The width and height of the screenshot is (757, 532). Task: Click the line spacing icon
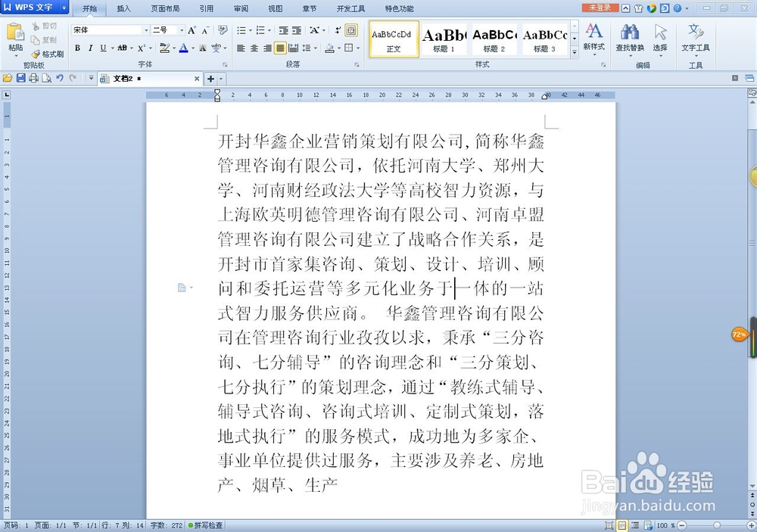tap(306, 48)
